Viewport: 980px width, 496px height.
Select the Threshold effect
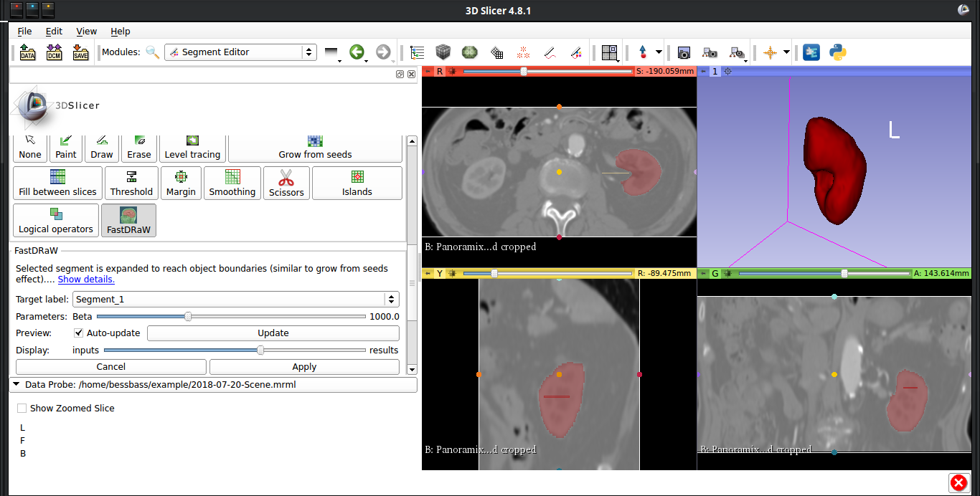click(x=131, y=183)
